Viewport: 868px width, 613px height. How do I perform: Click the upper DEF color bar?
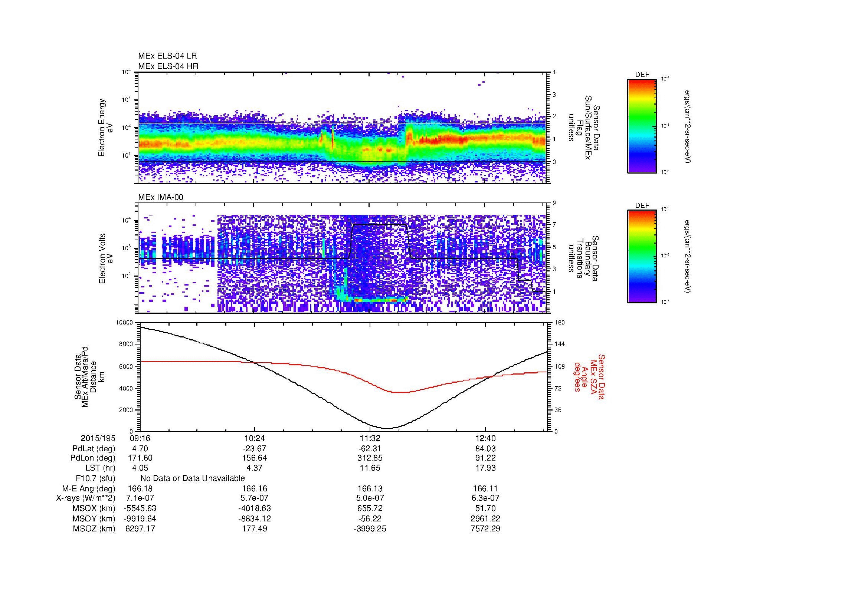coord(642,126)
